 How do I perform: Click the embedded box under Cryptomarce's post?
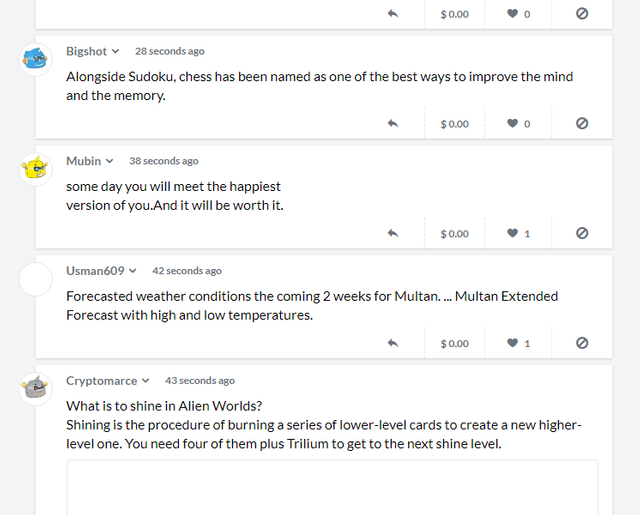(x=332, y=487)
